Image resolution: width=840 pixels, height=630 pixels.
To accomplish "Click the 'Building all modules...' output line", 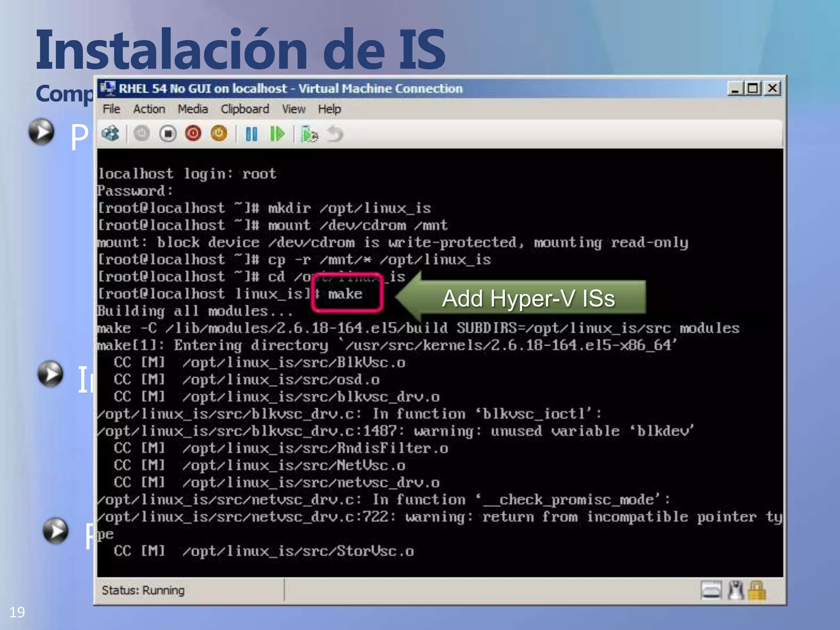I will pyautogui.click(x=195, y=311).
